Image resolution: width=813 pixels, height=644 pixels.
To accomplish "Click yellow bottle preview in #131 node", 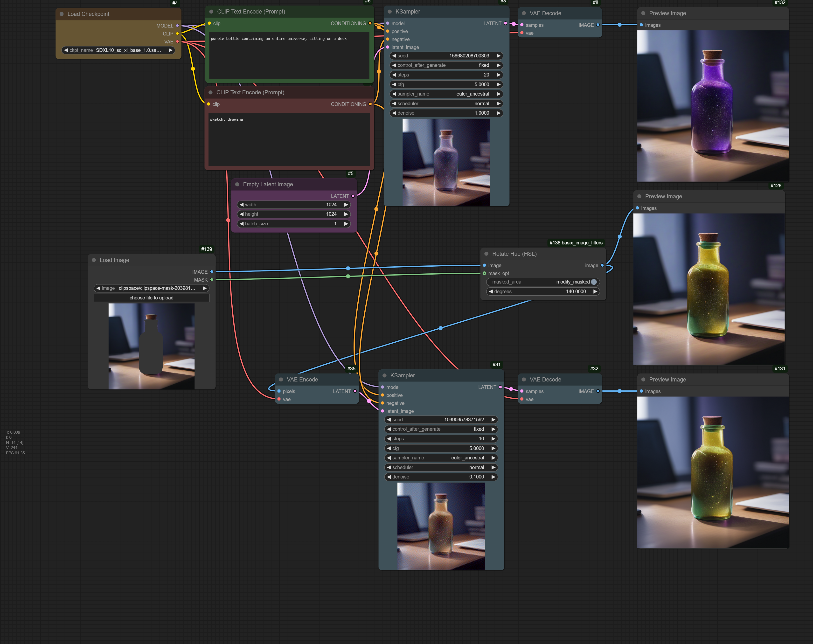I will (713, 472).
